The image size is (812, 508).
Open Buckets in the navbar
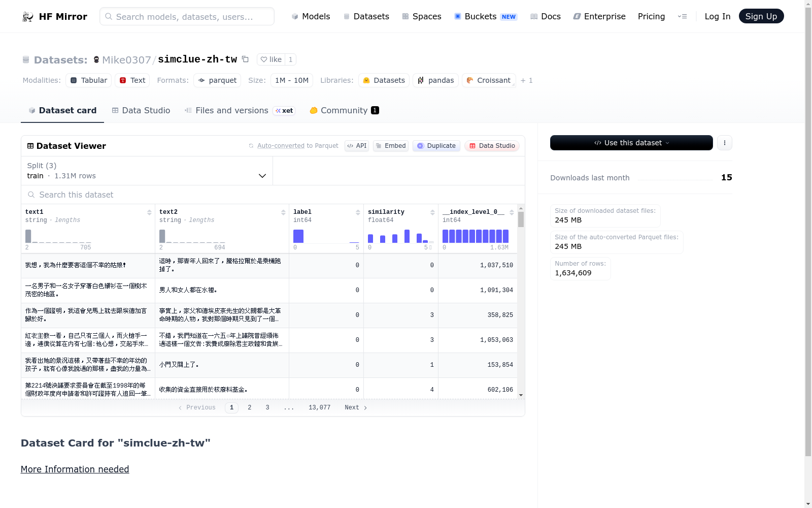486,16
